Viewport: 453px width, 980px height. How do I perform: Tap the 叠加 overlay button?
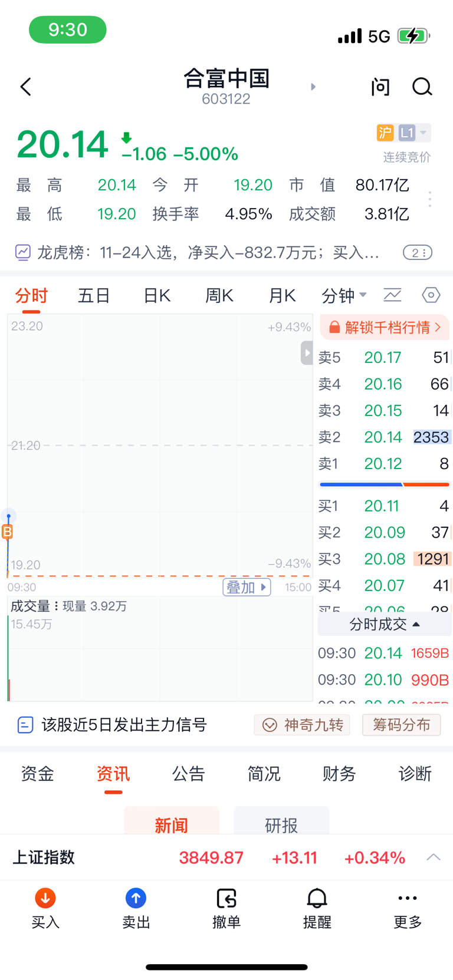[x=247, y=587]
